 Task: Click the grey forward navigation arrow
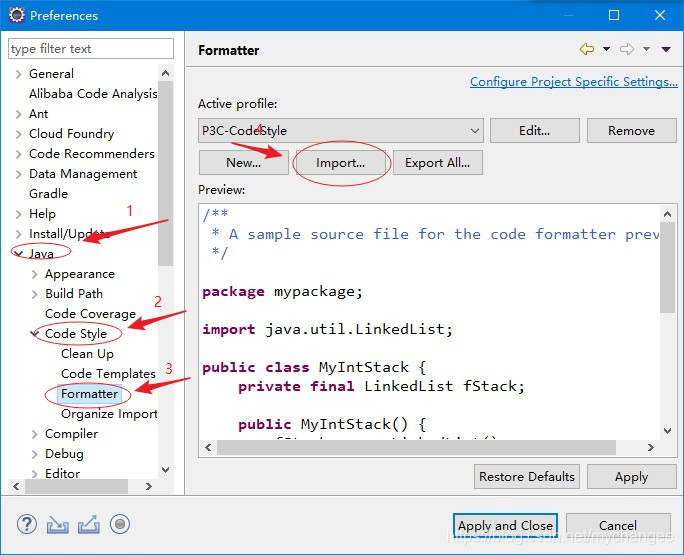coord(627,49)
